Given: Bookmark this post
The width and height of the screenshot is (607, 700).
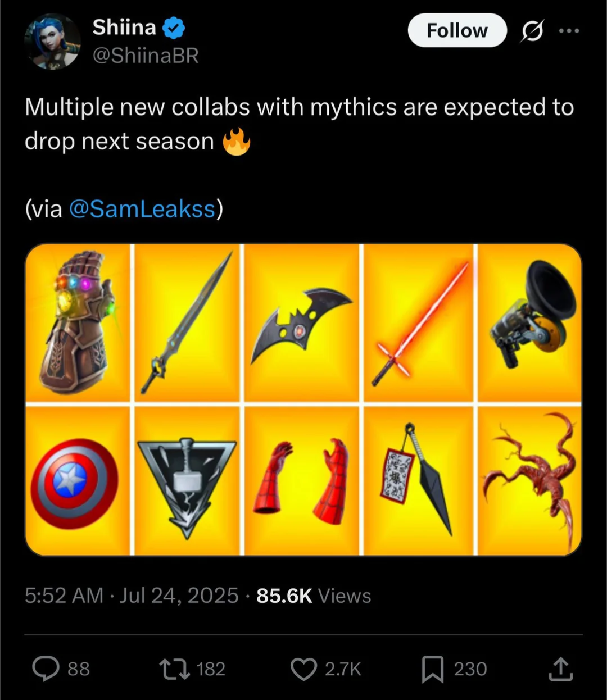Looking at the screenshot, I should [x=433, y=669].
